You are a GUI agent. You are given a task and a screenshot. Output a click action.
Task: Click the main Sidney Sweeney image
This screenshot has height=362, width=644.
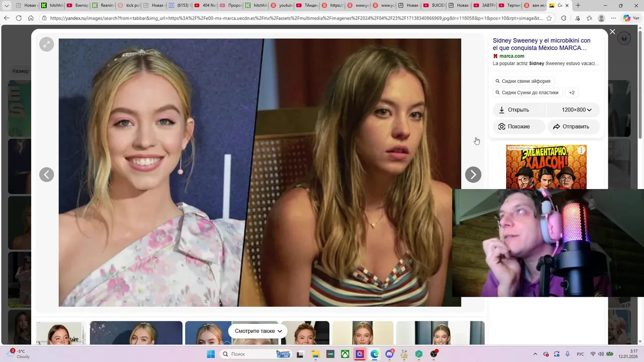[260, 172]
